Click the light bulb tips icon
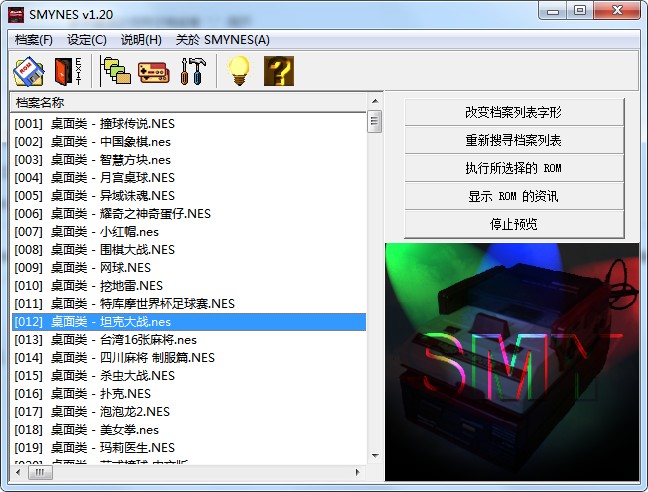 (x=239, y=71)
